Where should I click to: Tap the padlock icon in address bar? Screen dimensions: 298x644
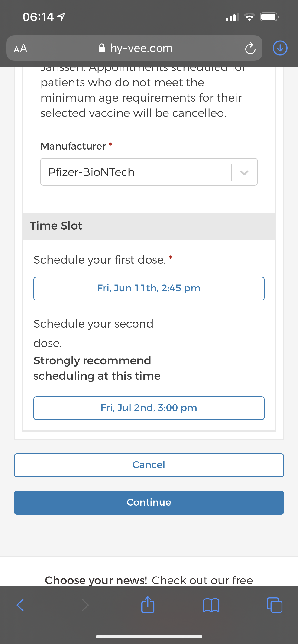[x=102, y=48]
